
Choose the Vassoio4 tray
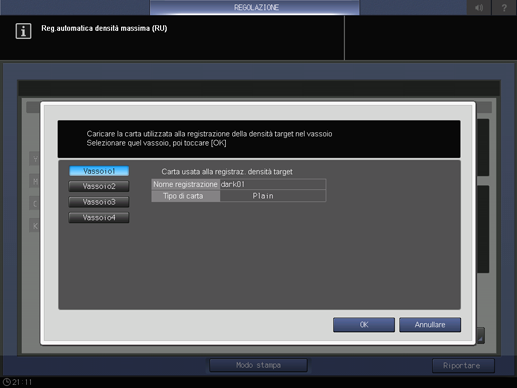[x=99, y=218]
